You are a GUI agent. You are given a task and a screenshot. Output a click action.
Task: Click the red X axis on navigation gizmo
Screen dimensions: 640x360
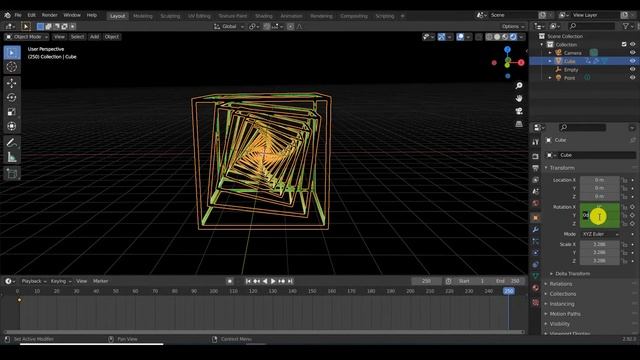(x=521, y=62)
